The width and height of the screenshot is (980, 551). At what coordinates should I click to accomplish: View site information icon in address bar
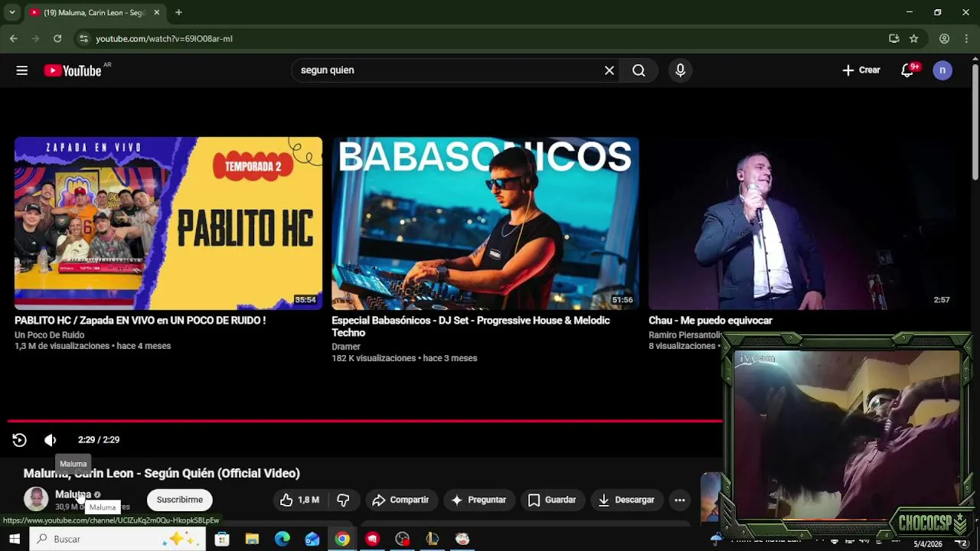[x=84, y=38]
